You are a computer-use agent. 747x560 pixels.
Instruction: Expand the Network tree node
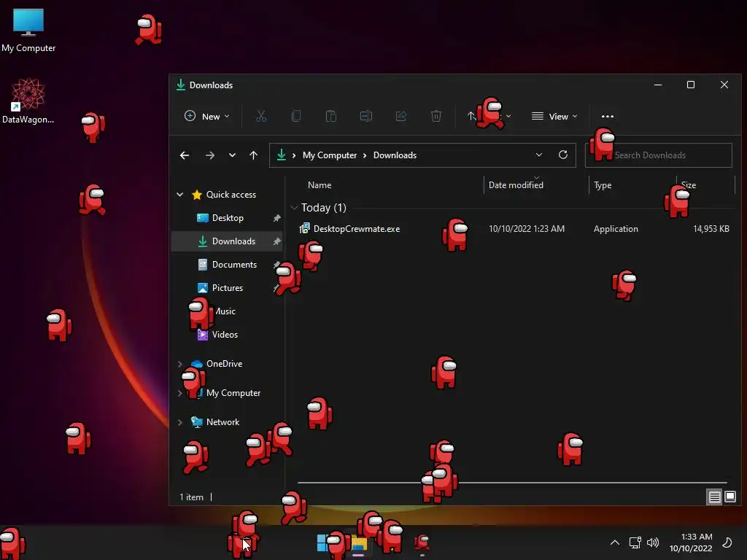pyautogui.click(x=180, y=422)
